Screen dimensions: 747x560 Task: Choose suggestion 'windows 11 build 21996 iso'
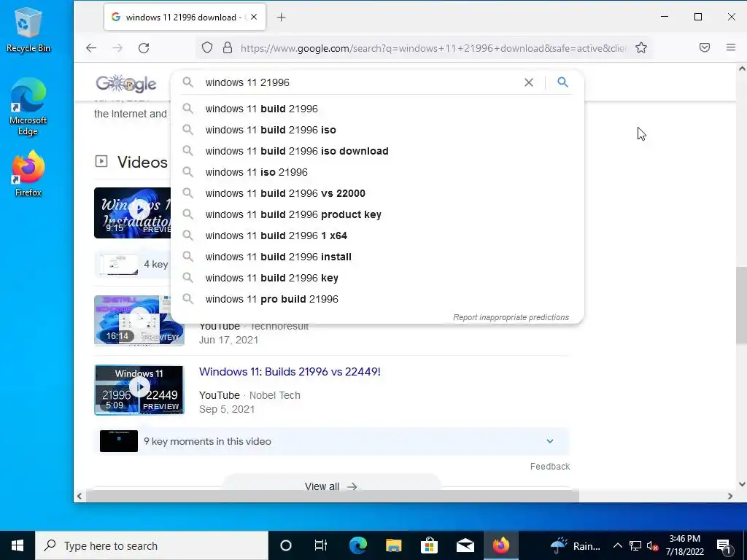click(377, 130)
